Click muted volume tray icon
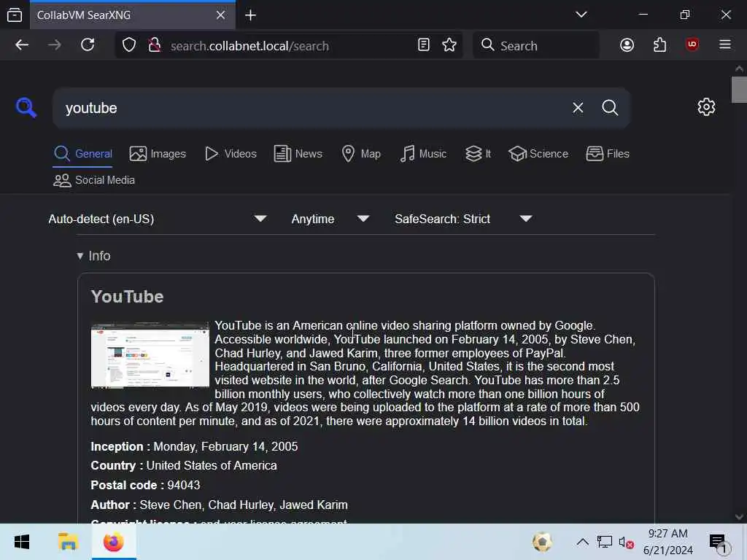Viewport: 747px width, 560px height. (x=626, y=542)
